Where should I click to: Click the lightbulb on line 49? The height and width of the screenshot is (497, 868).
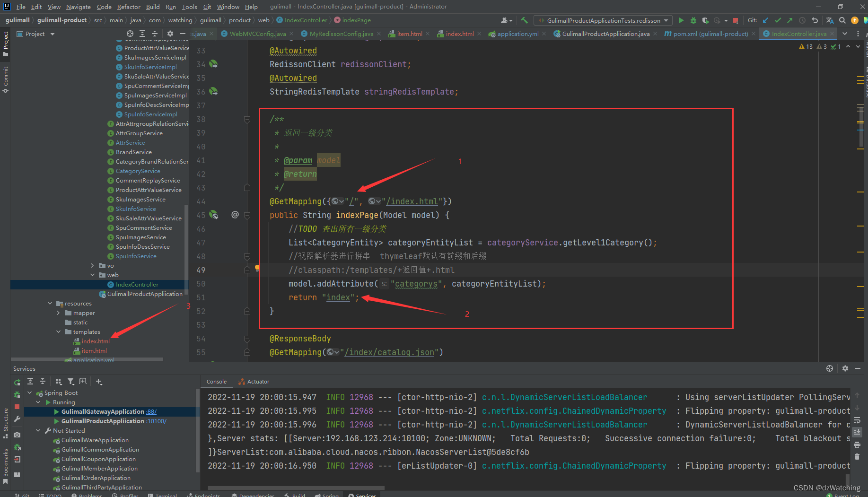point(257,268)
